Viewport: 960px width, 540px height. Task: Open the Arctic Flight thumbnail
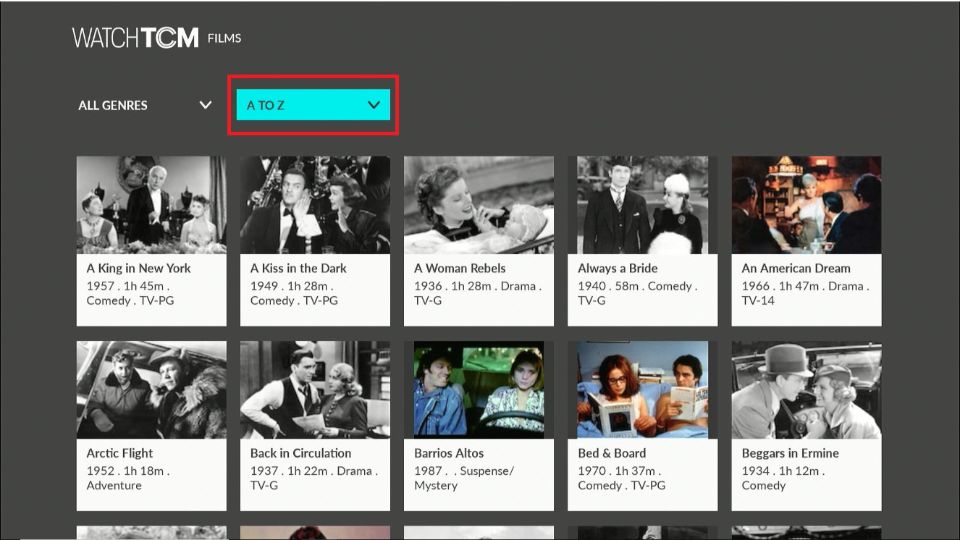(x=151, y=389)
